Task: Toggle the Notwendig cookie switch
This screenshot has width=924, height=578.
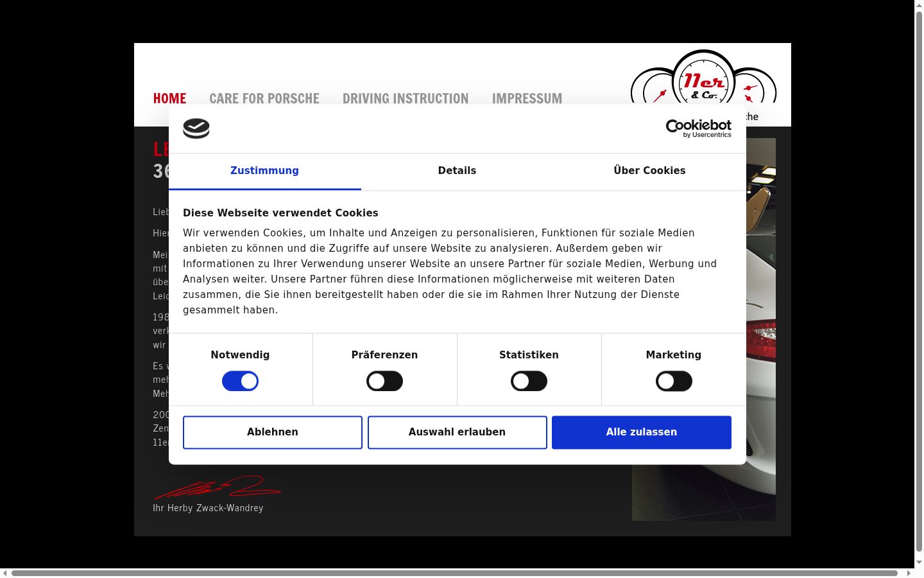Action: point(240,381)
